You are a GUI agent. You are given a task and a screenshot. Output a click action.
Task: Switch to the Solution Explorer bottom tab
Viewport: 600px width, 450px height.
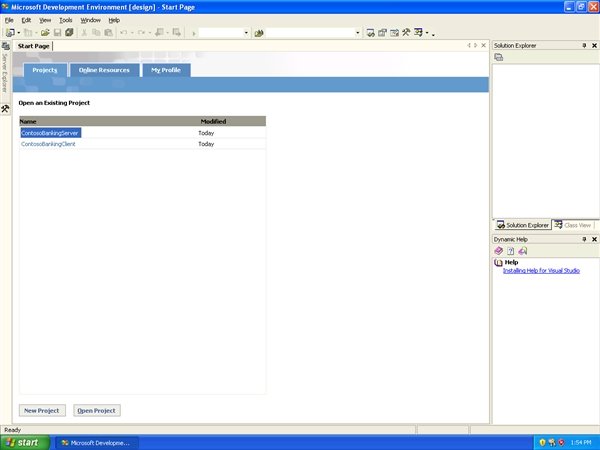coord(523,225)
